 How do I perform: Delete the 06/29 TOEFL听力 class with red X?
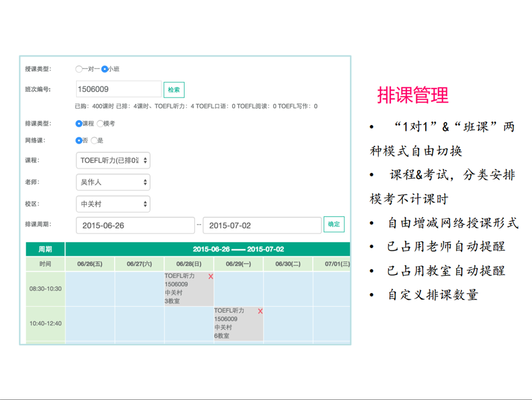(260, 311)
